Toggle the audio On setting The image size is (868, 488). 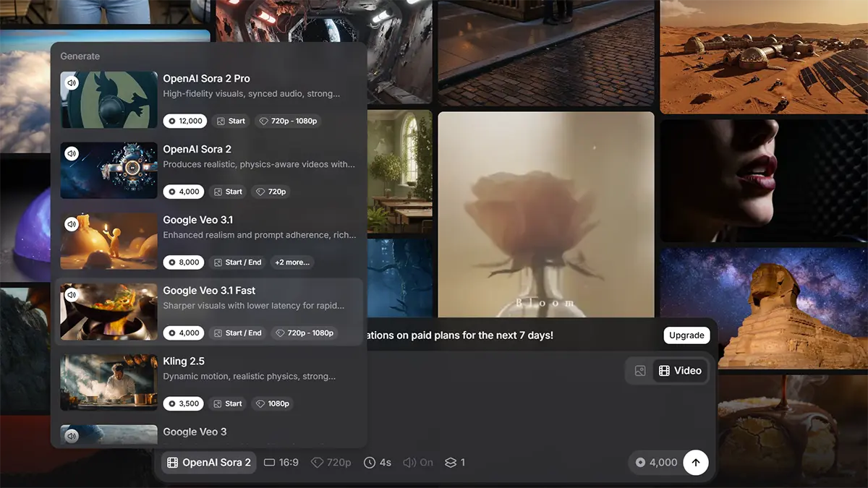click(418, 463)
